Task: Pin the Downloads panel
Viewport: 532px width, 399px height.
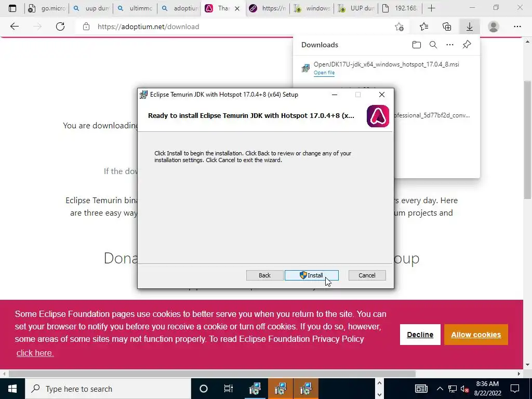Action: [467, 45]
